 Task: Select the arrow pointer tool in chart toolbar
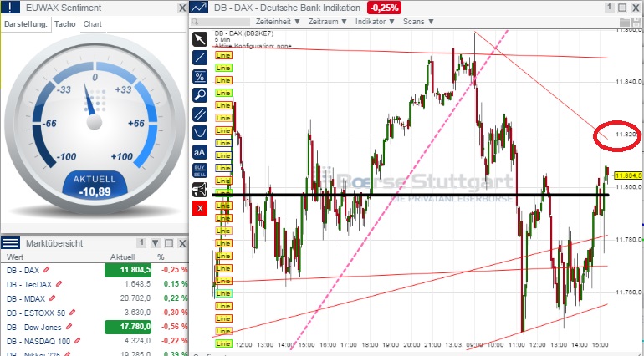click(x=200, y=39)
